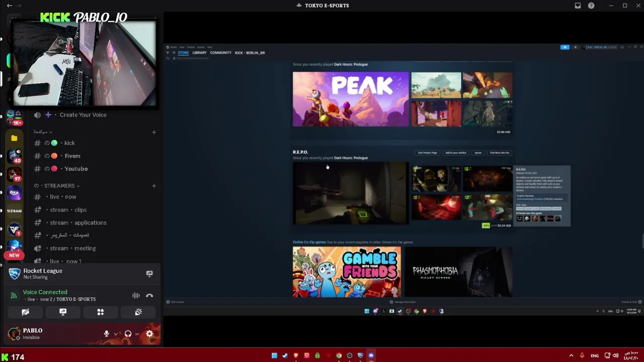Open the PEAK game banner
Screen dimensions: 644x362
click(x=351, y=99)
